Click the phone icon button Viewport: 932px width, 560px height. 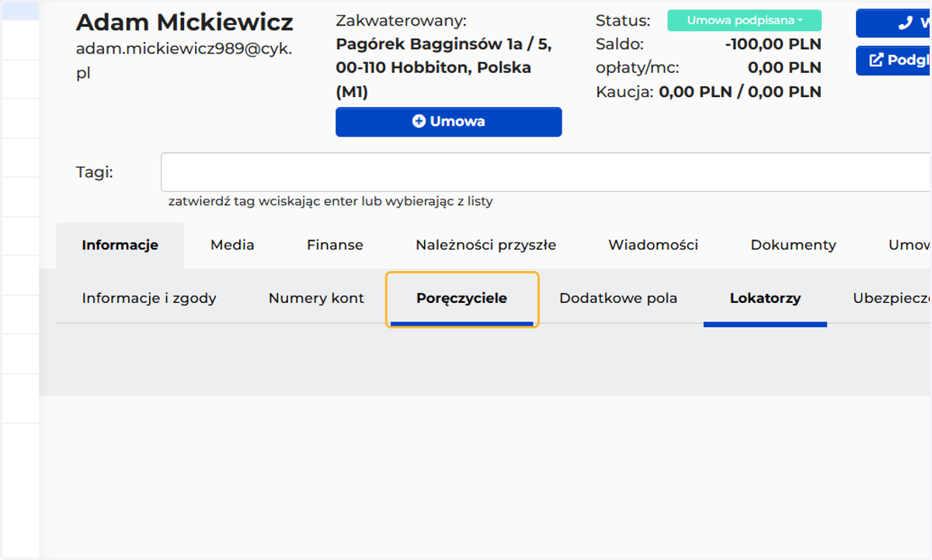click(x=893, y=23)
